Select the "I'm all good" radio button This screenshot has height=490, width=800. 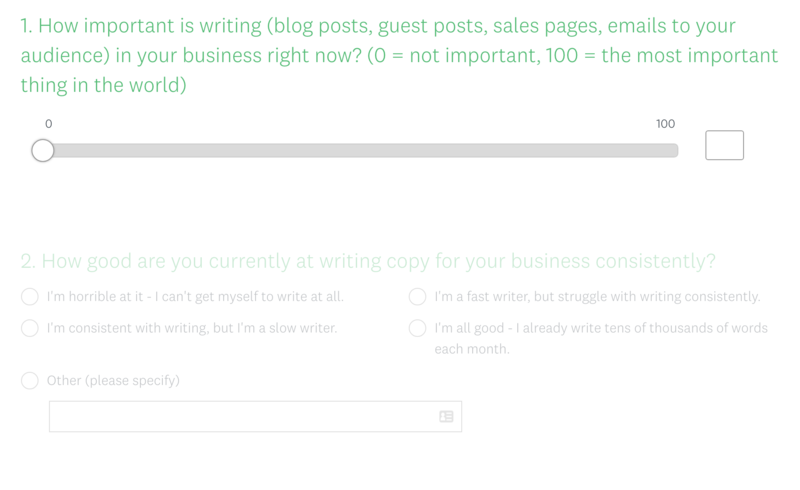click(x=417, y=328)
